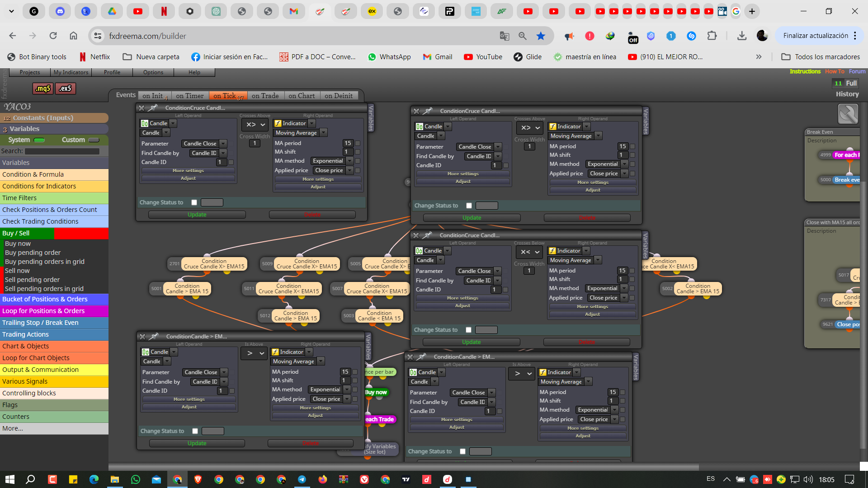Viewport: 868px width, 488px height.
Task: Click pin icon on top-right ConditionCruce dialog
Action: pyautogui.click(x=428, y=111)
